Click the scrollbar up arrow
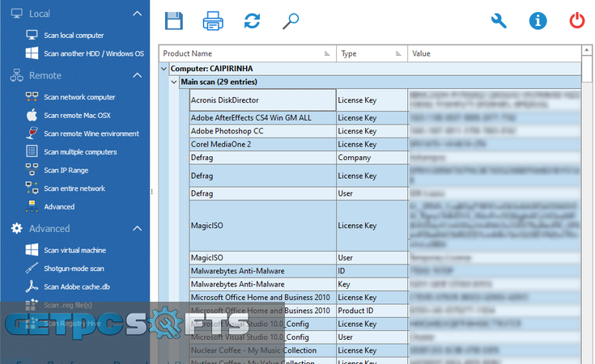The height and width of the screenshot is (364, 595). 587,49
